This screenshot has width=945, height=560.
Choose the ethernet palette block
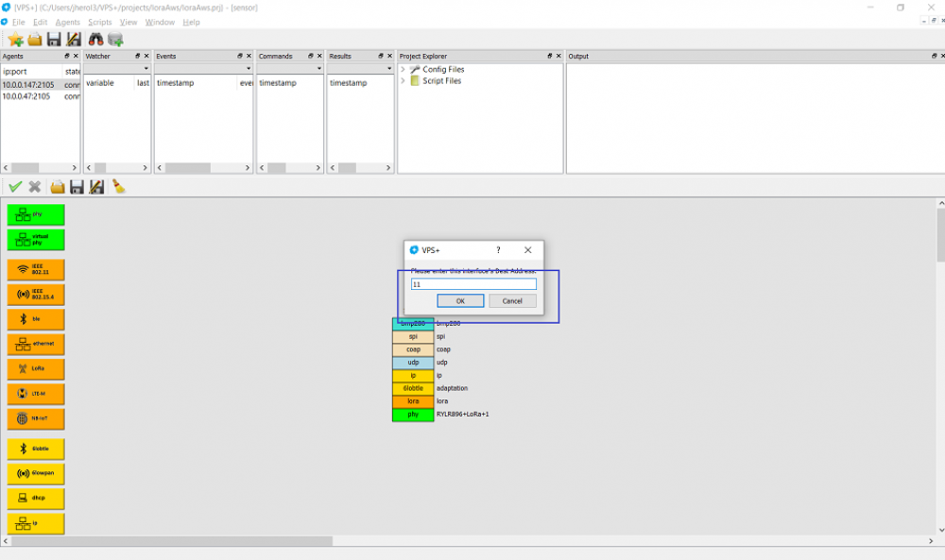pyautogui.click(x=36, y=344)
